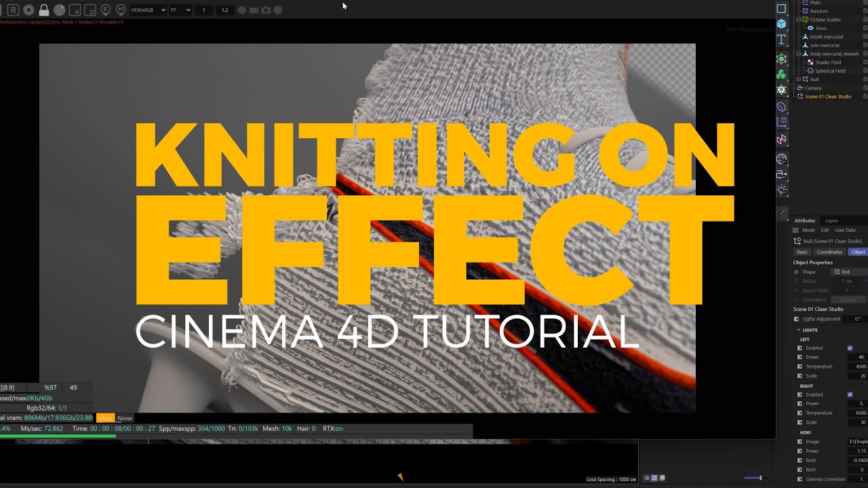Click the HDRI Power value 1.15
The width and height of the screenshot is (868, 488).
(x=857, y=451)
